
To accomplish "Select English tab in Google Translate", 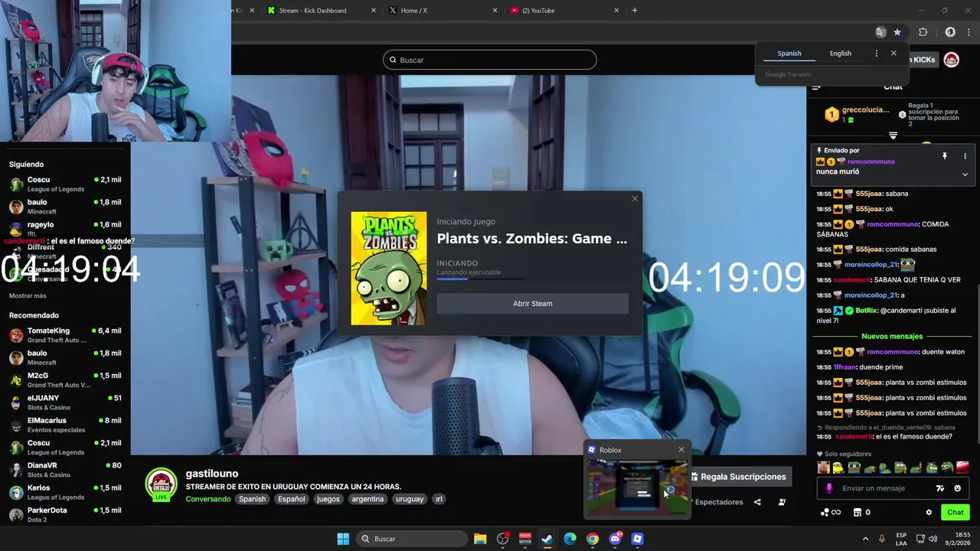I will click(841, 54).
